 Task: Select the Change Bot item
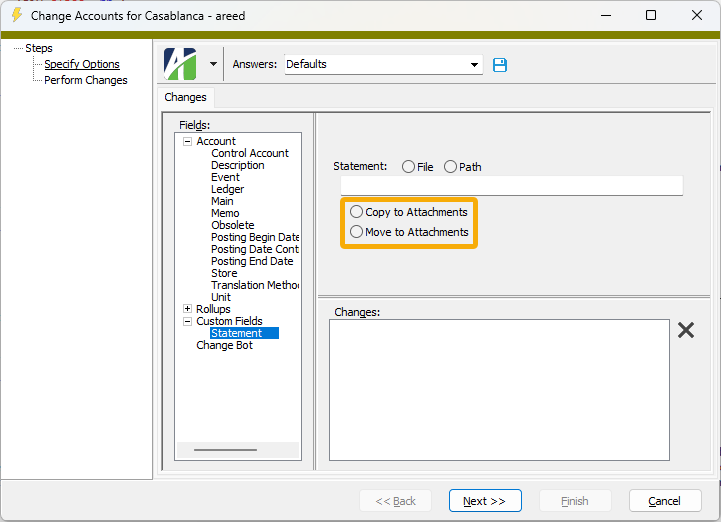click(x=224, y=345)
